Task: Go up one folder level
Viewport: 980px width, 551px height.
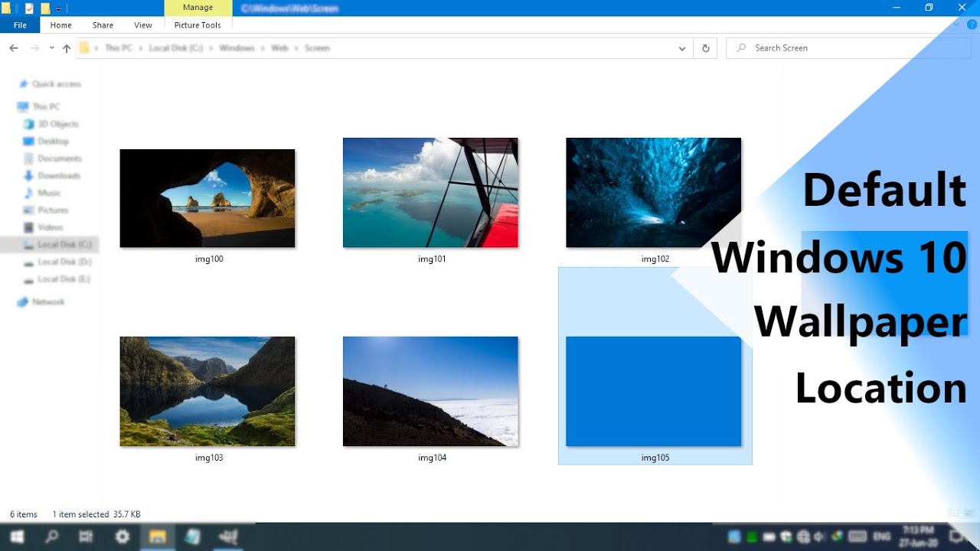Action: [67, 48]
